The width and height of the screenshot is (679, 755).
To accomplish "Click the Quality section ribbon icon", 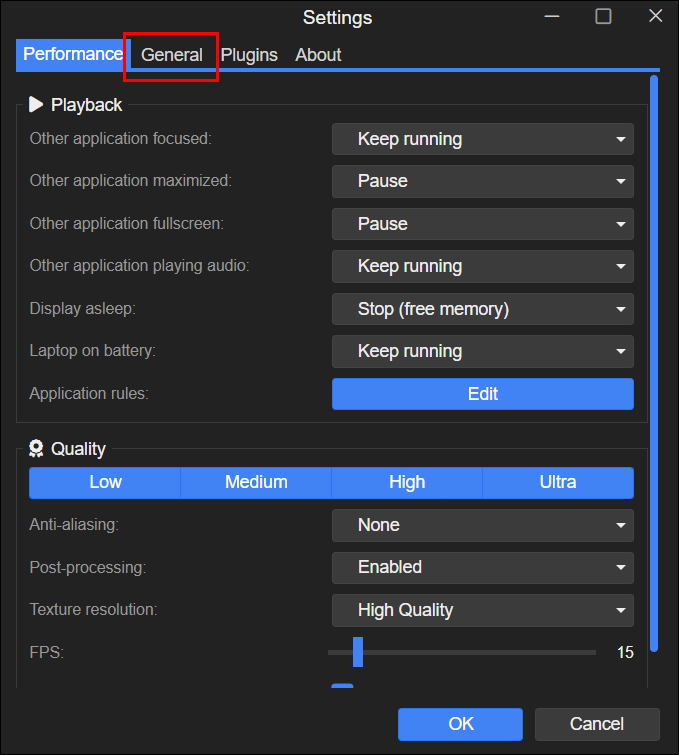I will [36, 449].
